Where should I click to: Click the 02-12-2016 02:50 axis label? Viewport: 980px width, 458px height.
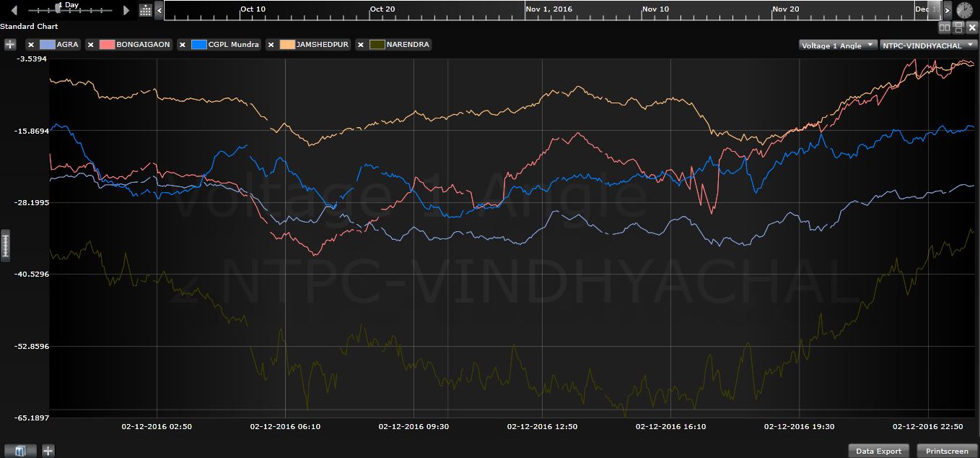point(157,427)
